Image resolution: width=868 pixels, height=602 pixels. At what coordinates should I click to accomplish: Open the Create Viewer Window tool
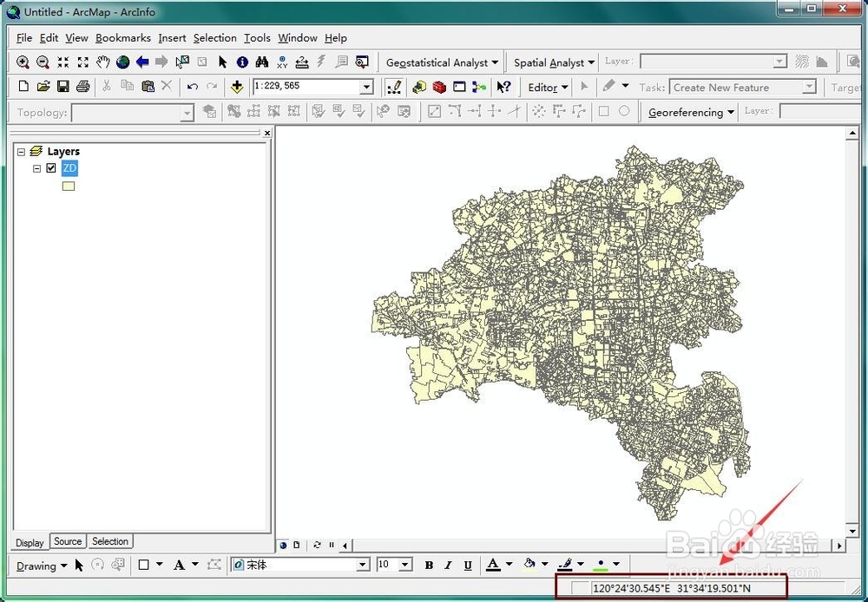362,62
